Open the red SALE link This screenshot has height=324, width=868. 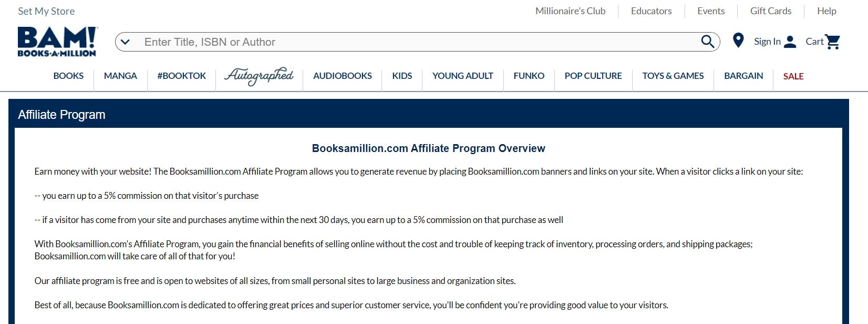click(793, 76)
